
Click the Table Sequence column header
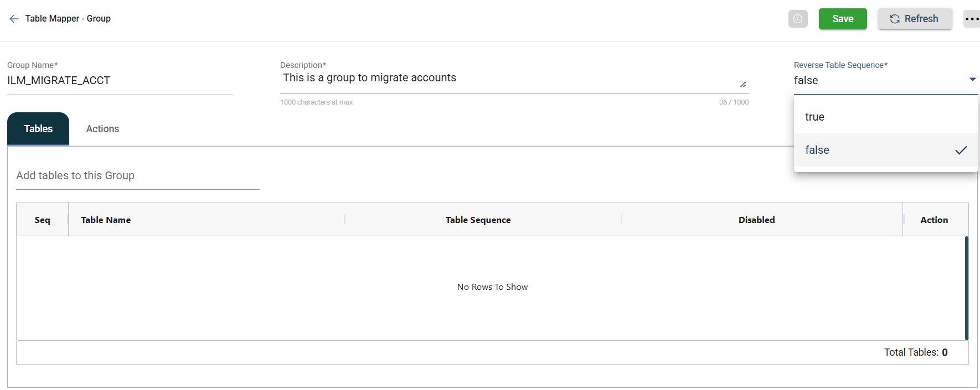pyautogui.click(x=478, y=220)
